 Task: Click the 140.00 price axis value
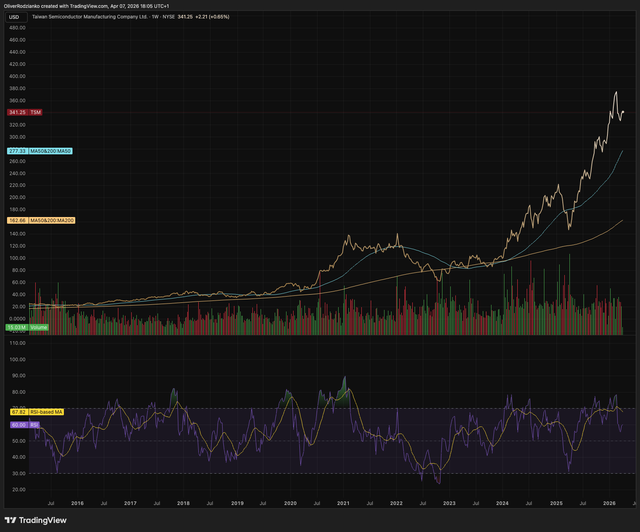[17, 234]
